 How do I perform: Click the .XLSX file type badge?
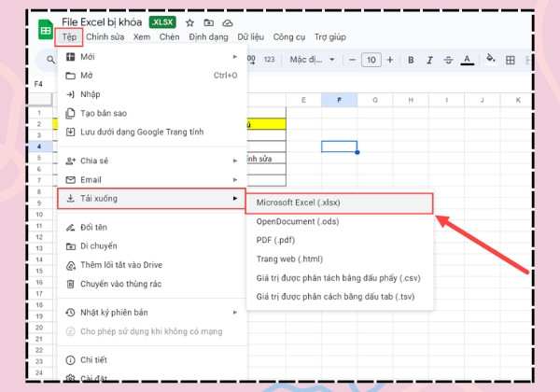(162, 22)
